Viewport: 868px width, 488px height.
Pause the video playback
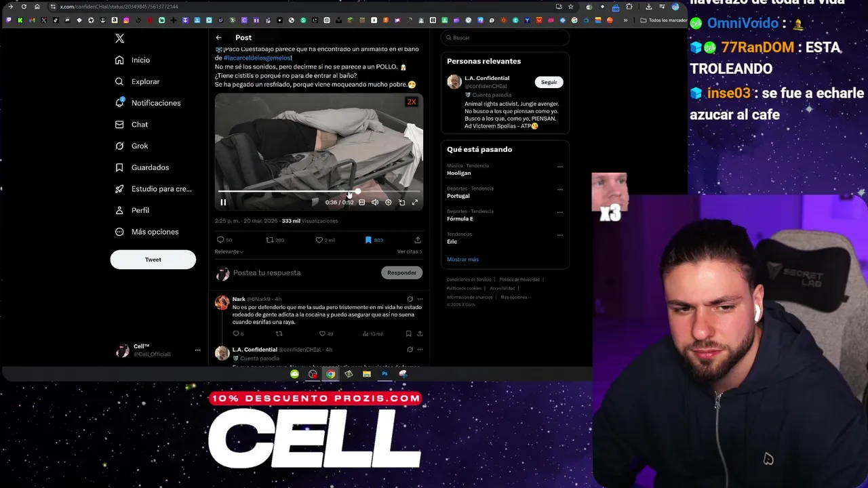pos(223,202)
